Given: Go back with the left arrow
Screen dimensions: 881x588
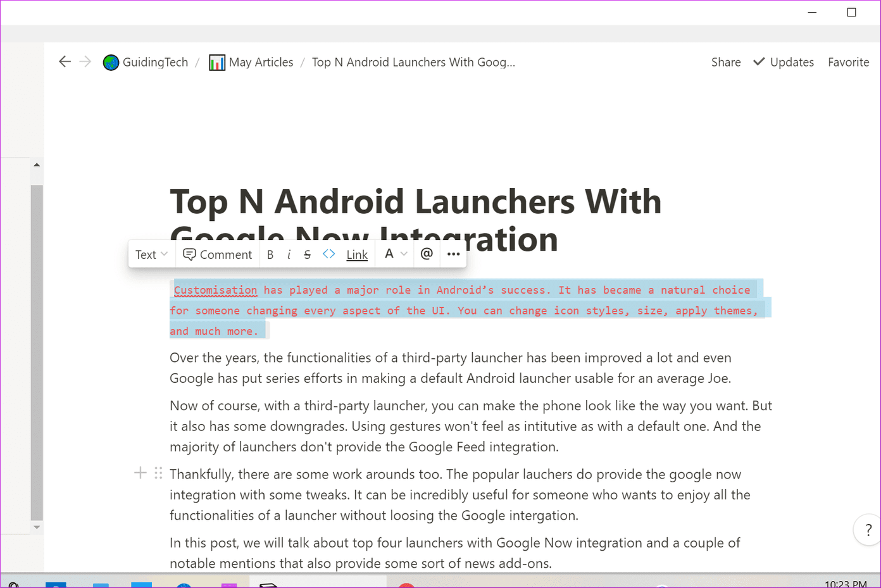Looking at the screenshot, I should [65, 61].
